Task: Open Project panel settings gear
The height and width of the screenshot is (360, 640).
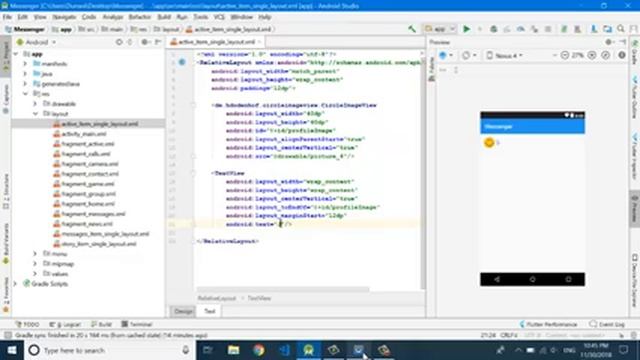Action: click(145, 42)
